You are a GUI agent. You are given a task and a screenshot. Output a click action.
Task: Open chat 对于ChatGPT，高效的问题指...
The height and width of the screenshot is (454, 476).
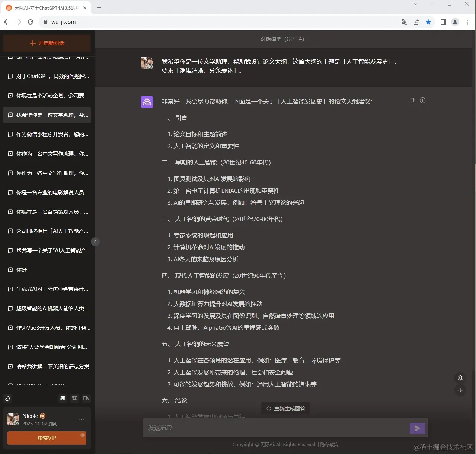[47, 76]
